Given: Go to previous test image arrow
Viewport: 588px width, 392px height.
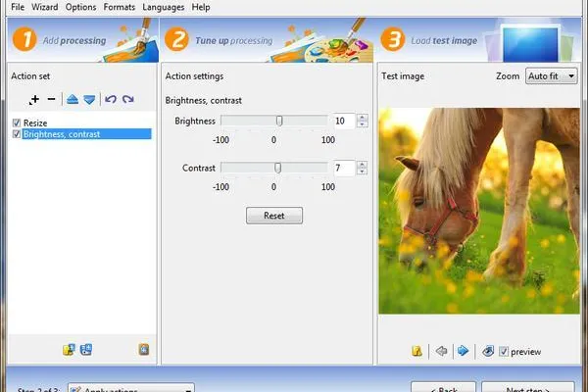Looking at the screenshot, I should (x=442, y=351).
